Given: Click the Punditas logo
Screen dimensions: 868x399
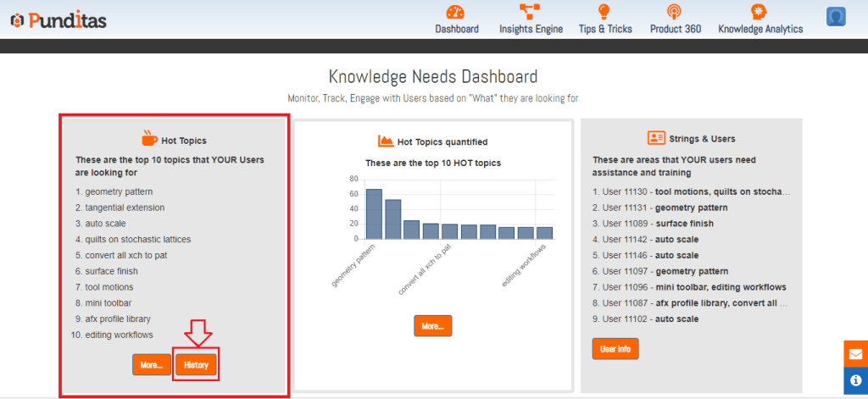Looking at the screenshot, I should click(x=58, y=20).
